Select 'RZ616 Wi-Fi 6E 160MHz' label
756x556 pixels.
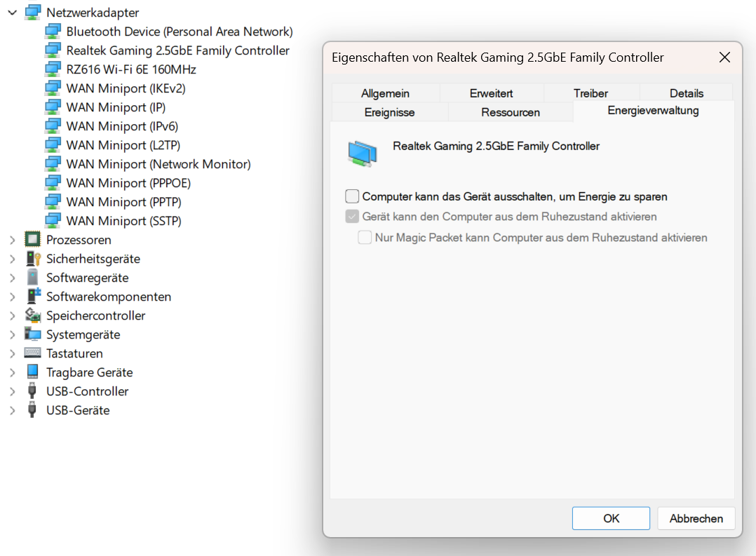[131, 69]
